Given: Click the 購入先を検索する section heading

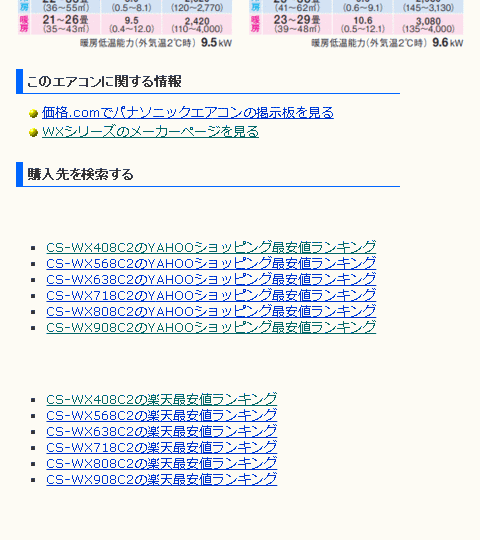Looking at the screenshot, I should 80,174.
